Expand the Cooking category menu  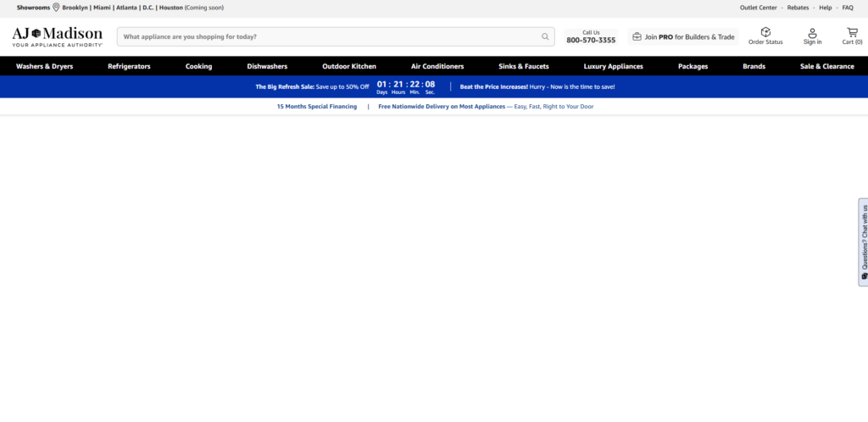(x=198, y=66)
